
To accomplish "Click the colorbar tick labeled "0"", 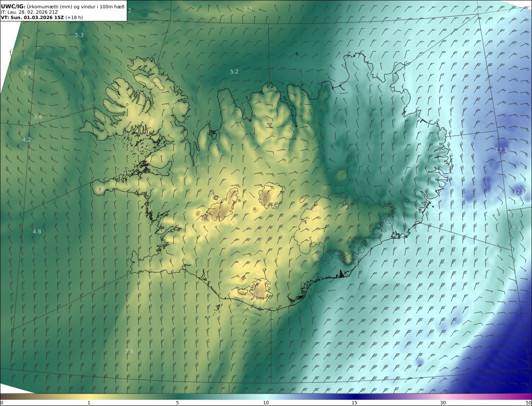I will coord(2,403).
